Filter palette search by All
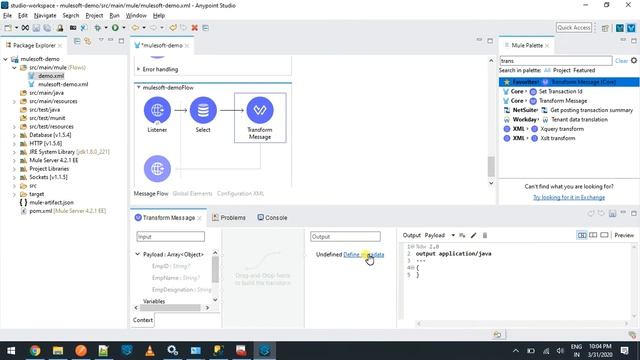This screenshot has height=360, width=640. click(547, 70)
